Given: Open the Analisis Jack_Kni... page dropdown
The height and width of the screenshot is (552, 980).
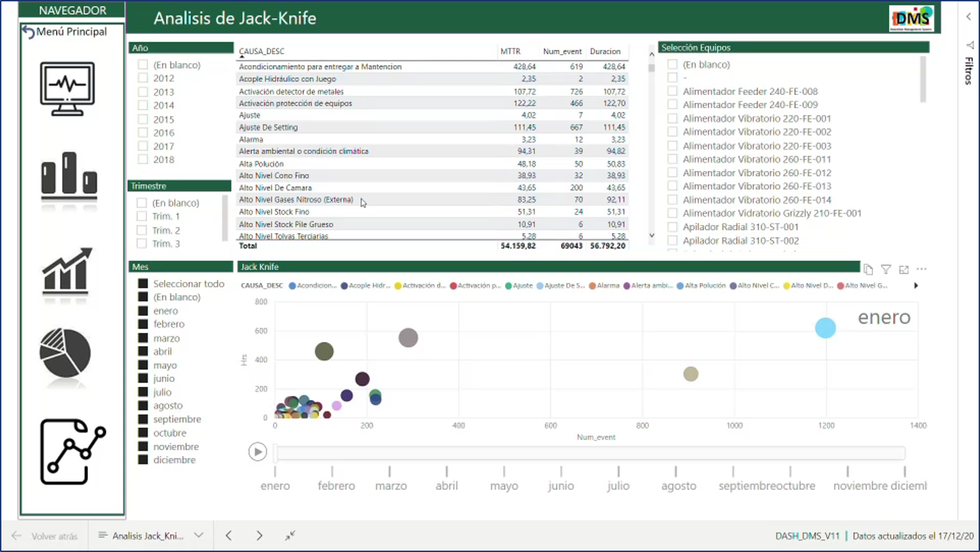Looking at the screenshot, I should tap(198, 535).
